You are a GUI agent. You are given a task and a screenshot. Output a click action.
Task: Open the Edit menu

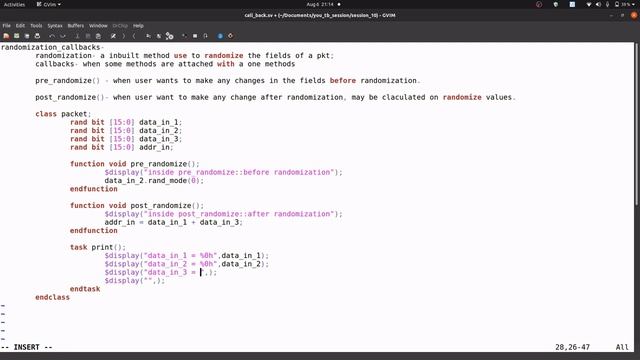(x=20, y=26)
